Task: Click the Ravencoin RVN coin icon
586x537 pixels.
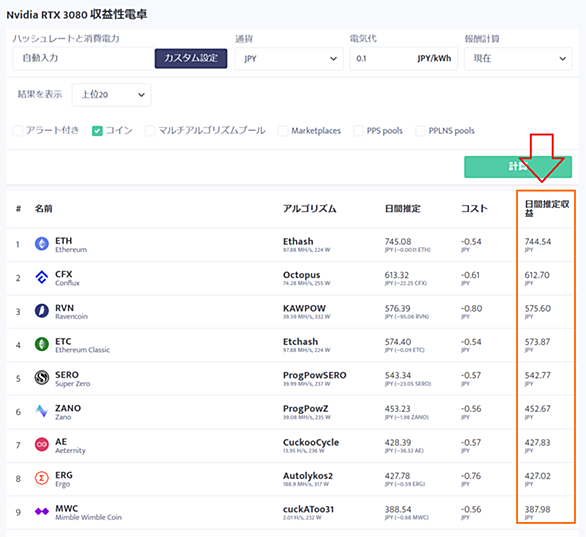Action: coord(41,311)
